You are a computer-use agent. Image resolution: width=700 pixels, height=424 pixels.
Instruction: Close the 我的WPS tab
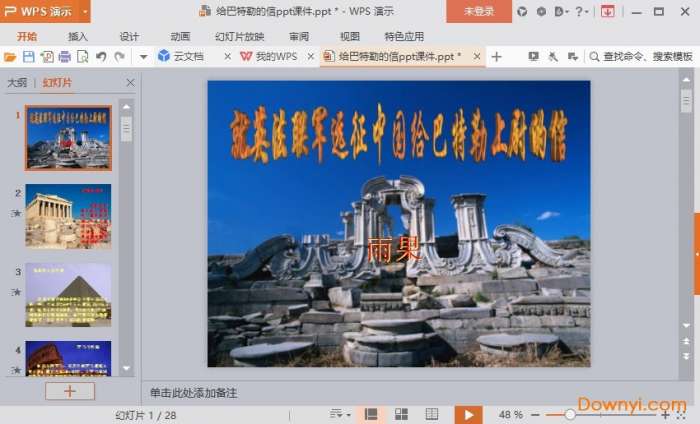311,57
